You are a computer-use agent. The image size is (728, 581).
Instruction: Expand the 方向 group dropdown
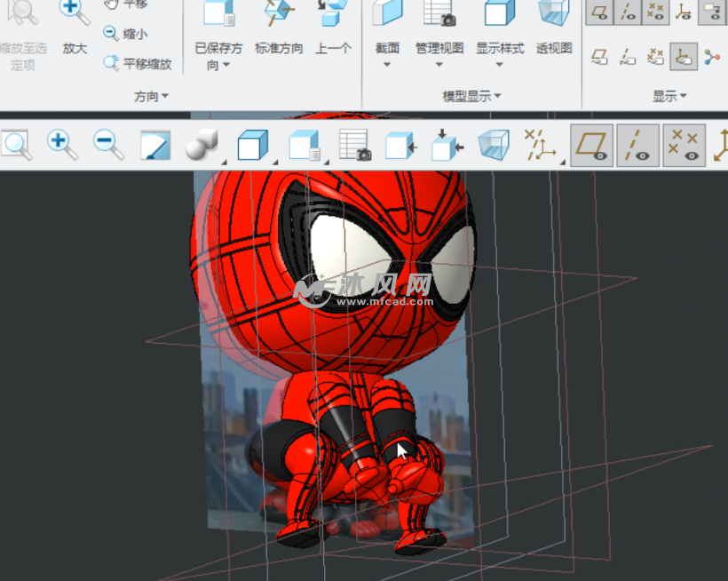[151, 96]
